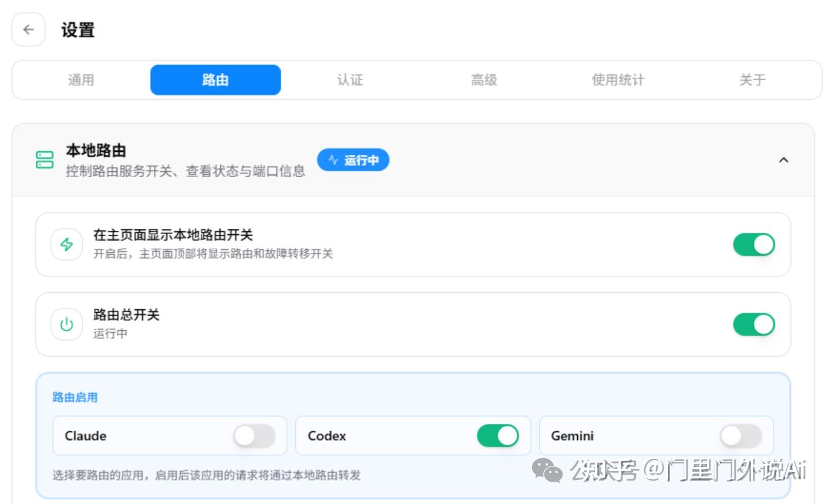Click the 路由启用 label
This screenshot has height=504, width=828.
click(x=75, y=397)
